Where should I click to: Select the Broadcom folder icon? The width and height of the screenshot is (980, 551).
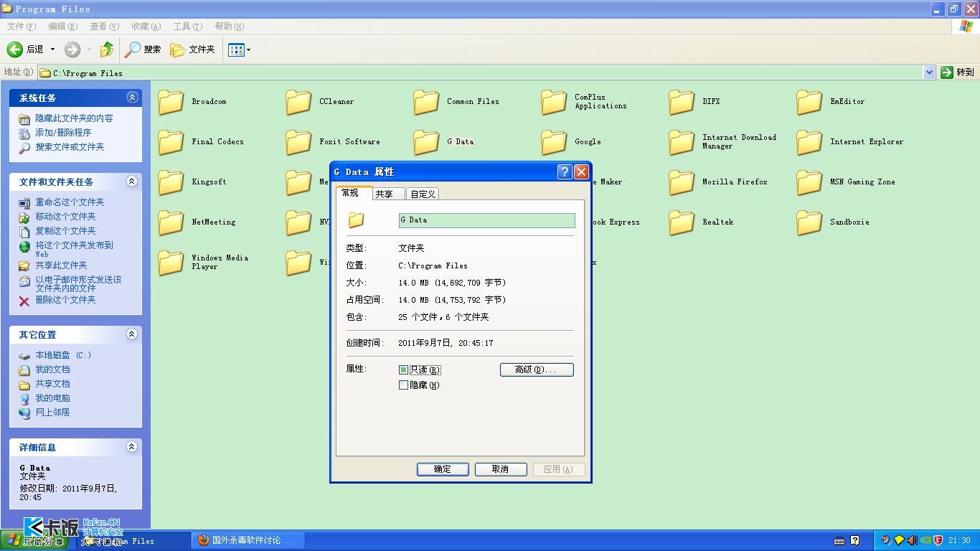171,102
